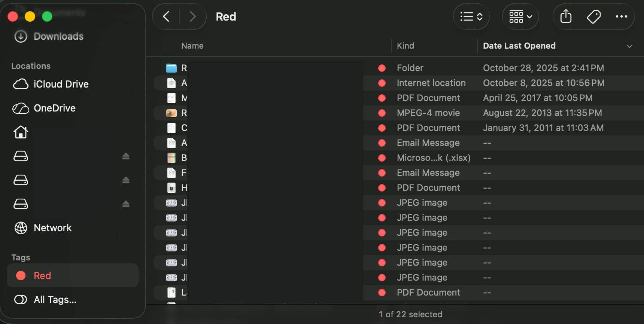This screenshot has height=324, width=644.
Task: Open the Network sidebar location
Action: pos(52,228)
